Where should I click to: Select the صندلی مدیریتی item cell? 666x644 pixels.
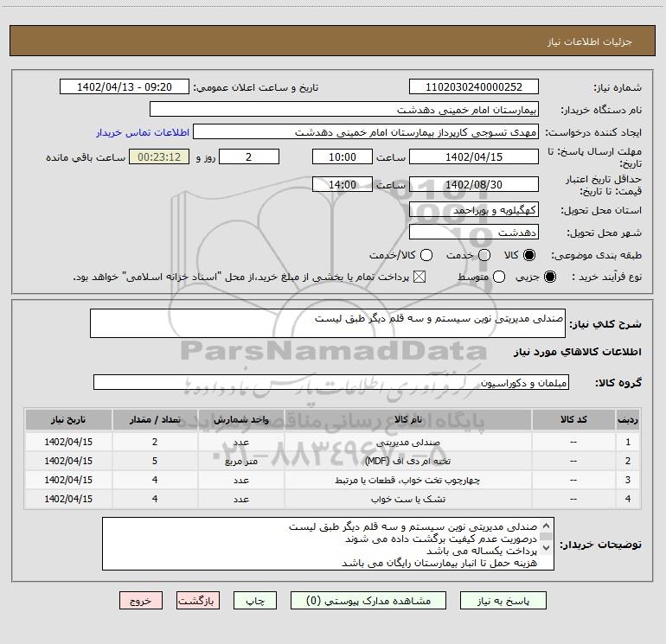[x=407, y=442]
